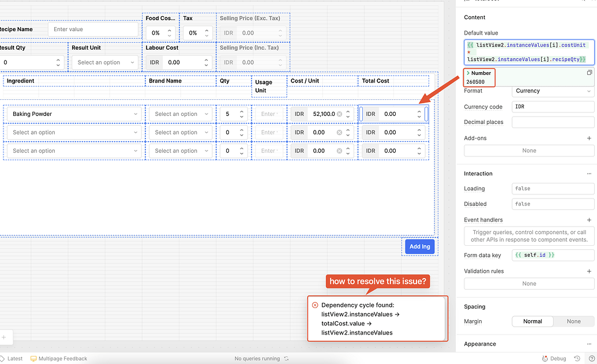Click the Spacing section heading
Screen dimensions: 597x364
click(x=474, y=306)
